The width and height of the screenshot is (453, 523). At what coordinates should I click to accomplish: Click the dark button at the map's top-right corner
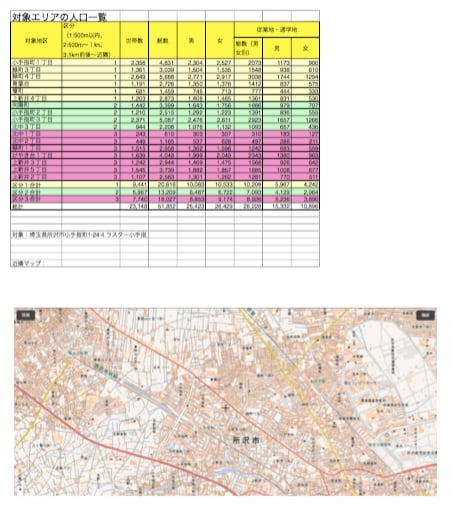click(425, 315)
